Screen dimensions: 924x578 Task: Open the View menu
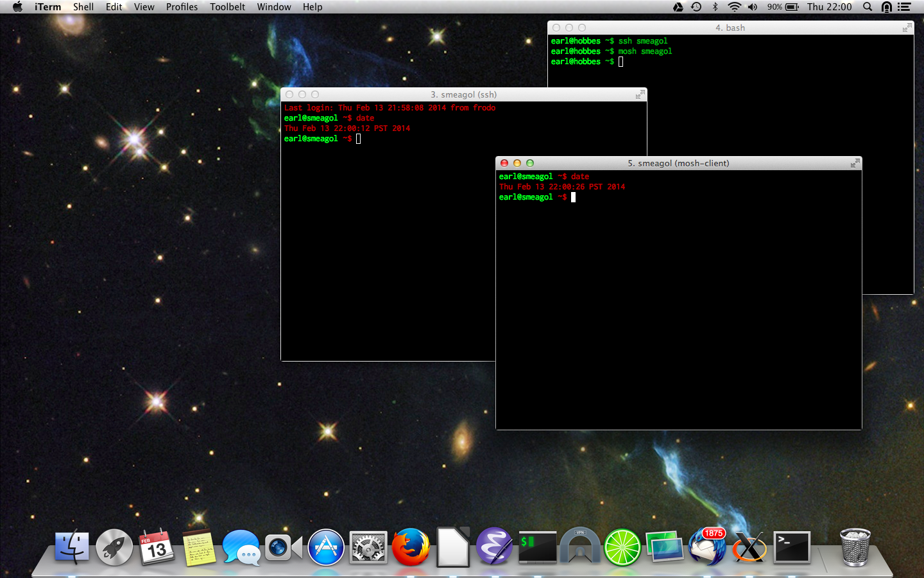coord(144,7)
